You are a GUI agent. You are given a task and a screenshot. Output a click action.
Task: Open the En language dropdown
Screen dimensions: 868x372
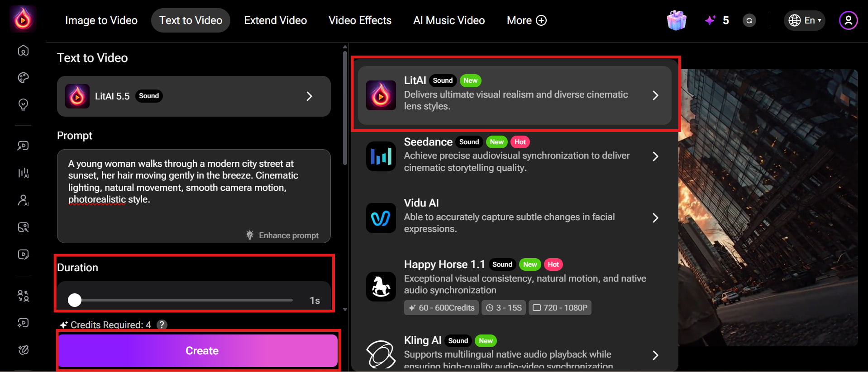[804, 20]
